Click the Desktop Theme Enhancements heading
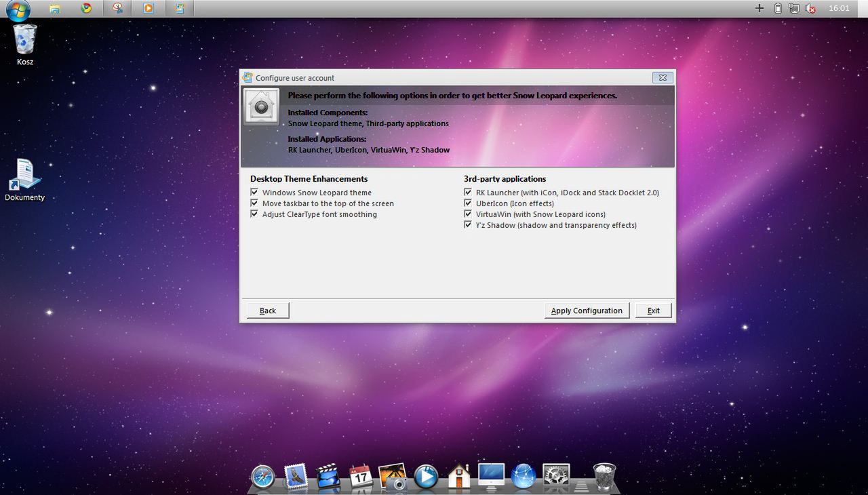The height and width of the screenshot is (495, 868). coord(309,179)
